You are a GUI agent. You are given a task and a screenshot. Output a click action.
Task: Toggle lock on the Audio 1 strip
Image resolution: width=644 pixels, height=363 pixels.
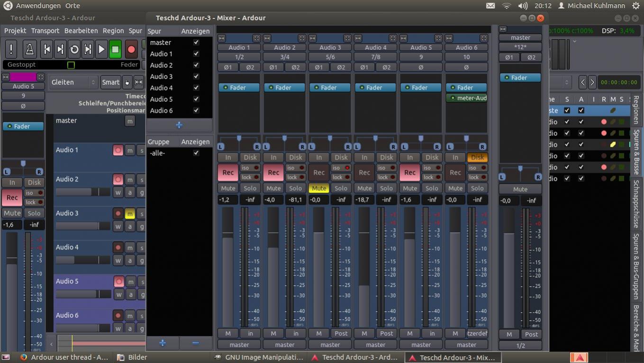250,177
